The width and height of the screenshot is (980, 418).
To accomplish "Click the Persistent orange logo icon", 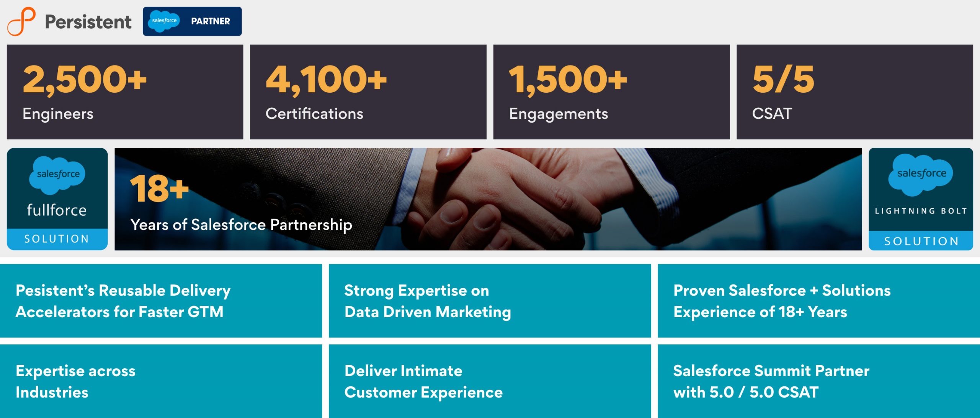I will pos(21,21).
